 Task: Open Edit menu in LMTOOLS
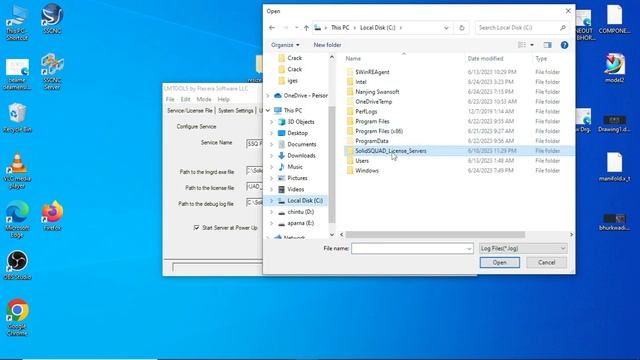185,99
